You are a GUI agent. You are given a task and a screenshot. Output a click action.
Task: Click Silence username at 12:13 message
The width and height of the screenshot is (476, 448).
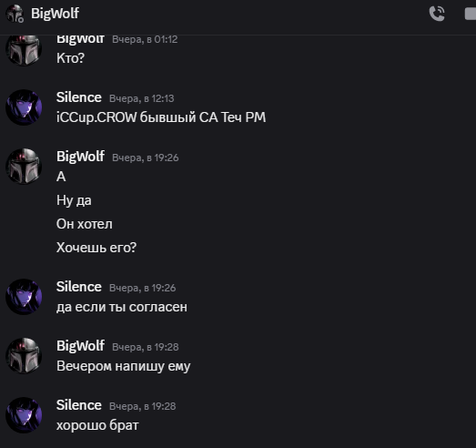coord(79,97)
